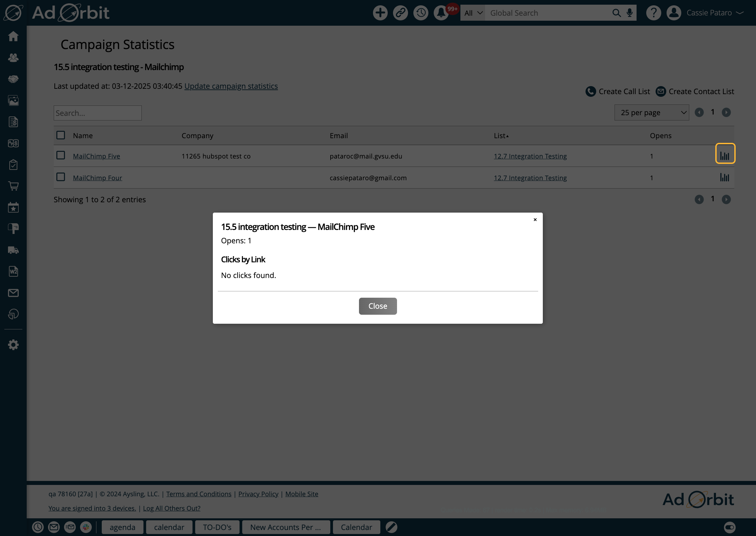This screenshot has width=756, height=536.
Task: Open the Privacy Policy link
Action: point(258,494)
